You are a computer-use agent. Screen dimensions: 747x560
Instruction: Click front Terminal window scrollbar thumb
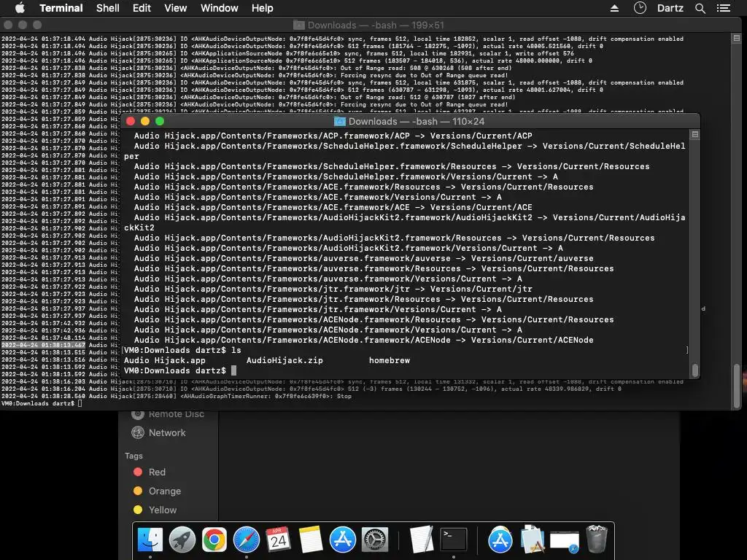click(x=695, y=370)
